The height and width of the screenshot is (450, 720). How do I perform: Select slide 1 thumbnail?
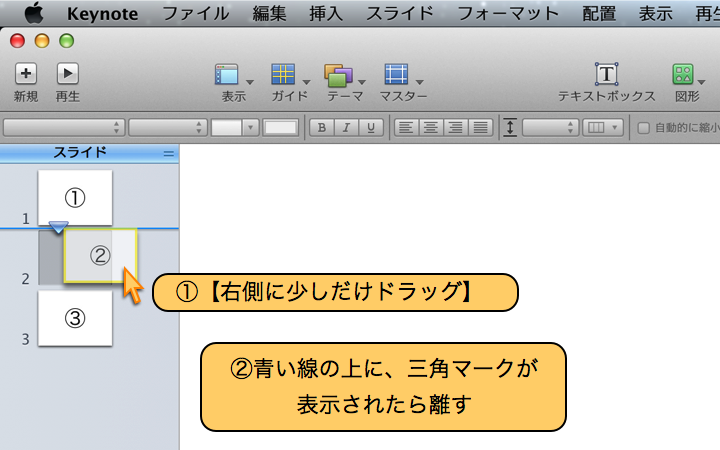(75, 198)
